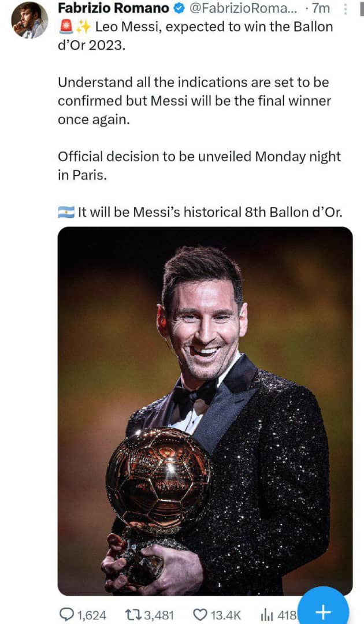Click the "Official decision to be unveiled" paragraph
The image size is (364, 624).
(x=199, y=166)
